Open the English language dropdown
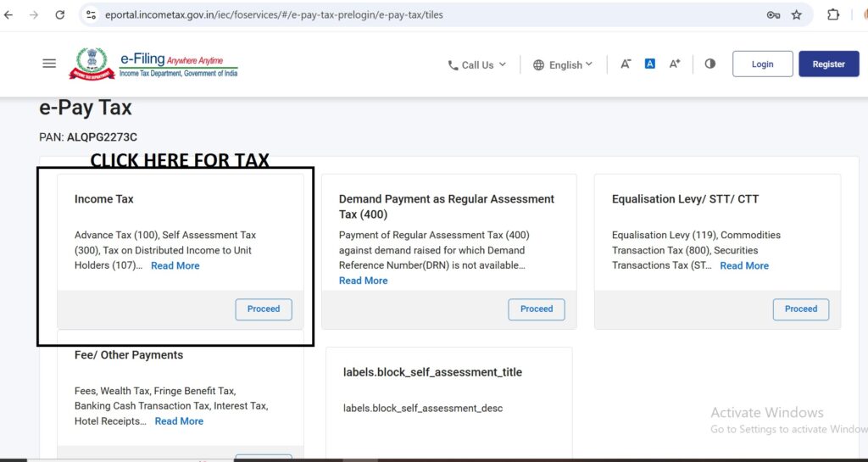Screen dimensions: 868x462 (563, 64)
